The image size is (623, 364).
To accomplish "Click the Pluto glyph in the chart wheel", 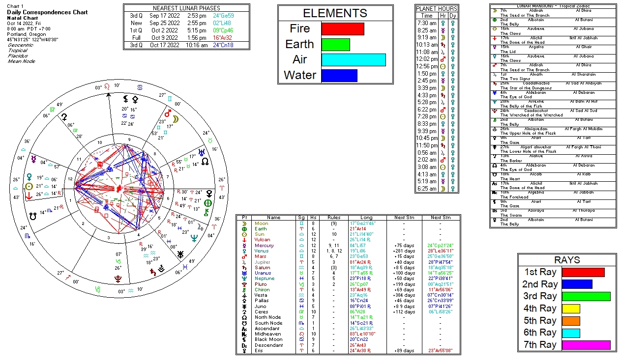I will (x=118, y=280).
